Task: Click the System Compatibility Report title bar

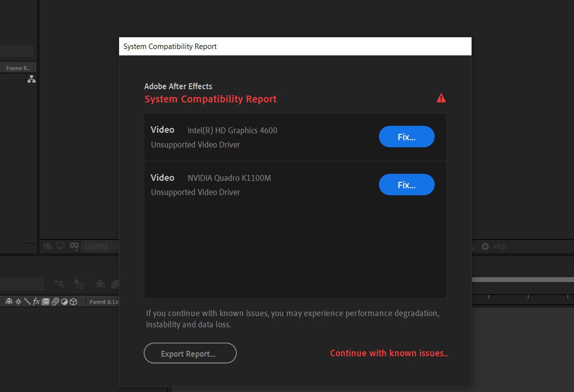Action: pyautogui.click(x=295, y=47)
